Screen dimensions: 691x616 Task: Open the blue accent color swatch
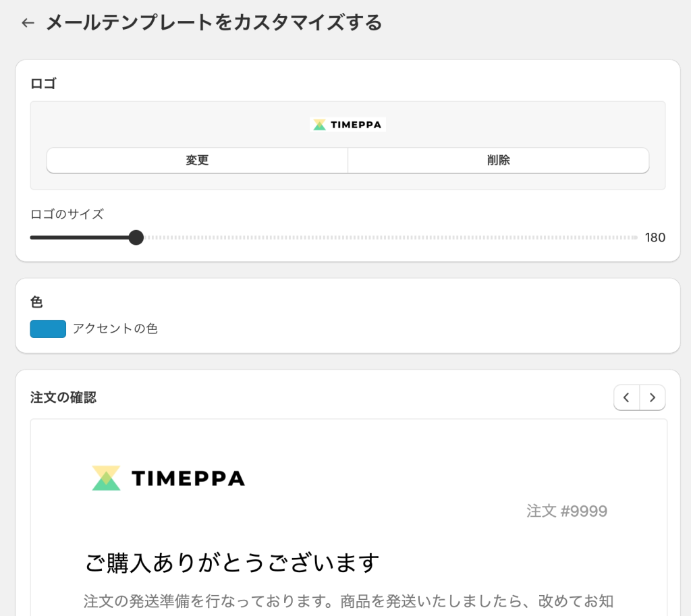(x=48, y=329)
